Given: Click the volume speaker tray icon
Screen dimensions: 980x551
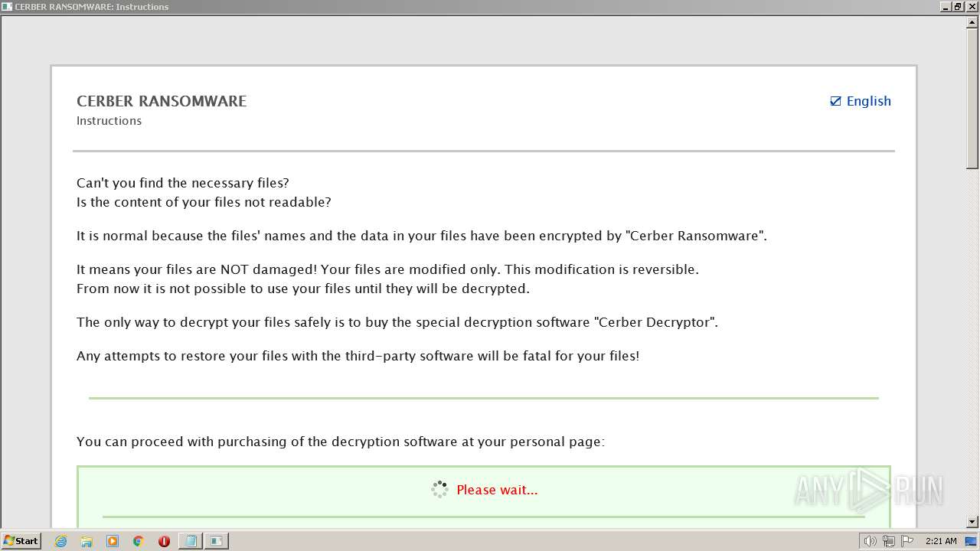Looking at the screenshot, I should (x=870, y=541).
